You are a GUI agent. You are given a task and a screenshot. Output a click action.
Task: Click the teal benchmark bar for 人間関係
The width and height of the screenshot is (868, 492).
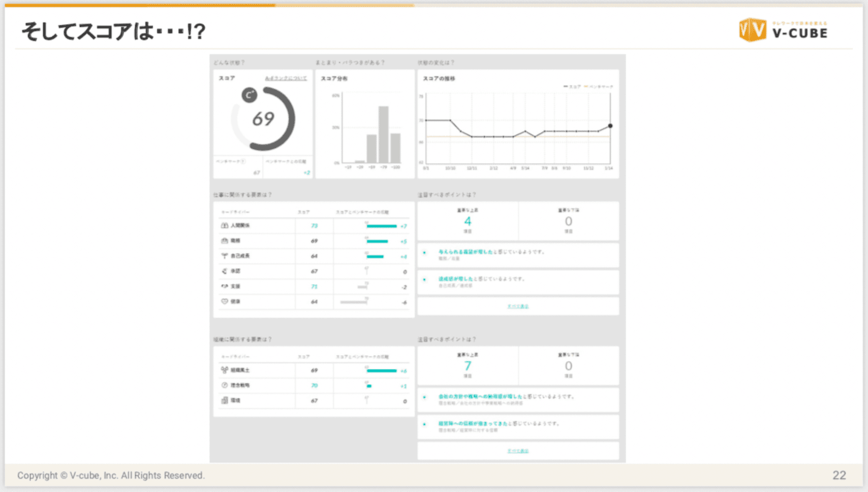(382, 226)
